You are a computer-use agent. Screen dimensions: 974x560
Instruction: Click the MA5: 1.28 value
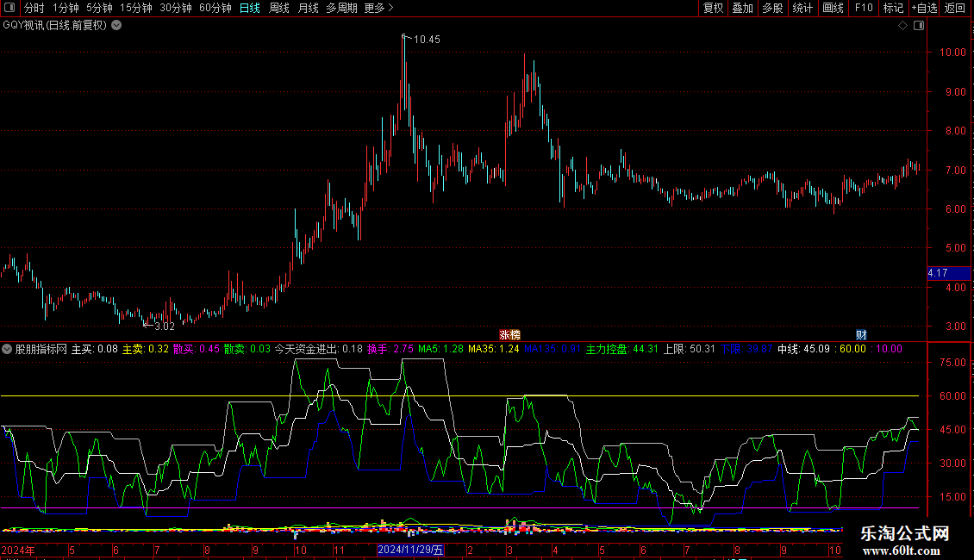point(440,349)
